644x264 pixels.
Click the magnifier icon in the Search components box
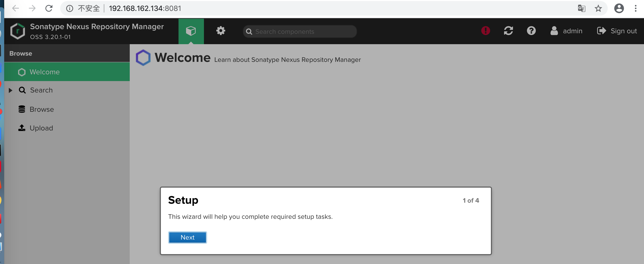coord(249,31)
